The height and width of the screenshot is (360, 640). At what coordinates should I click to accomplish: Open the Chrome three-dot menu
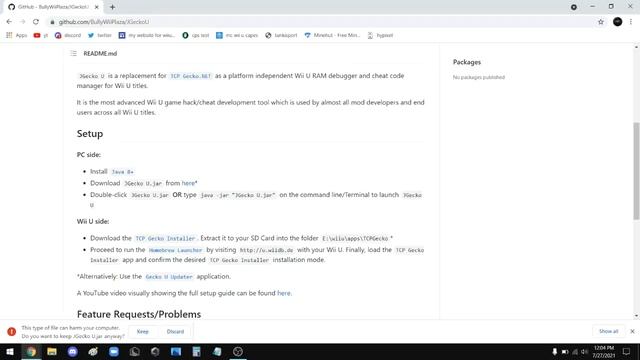[x=631, y=22]
